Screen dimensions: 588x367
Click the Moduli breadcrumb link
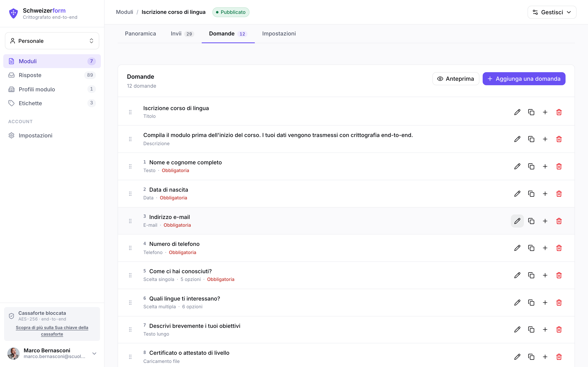[125, 12]
